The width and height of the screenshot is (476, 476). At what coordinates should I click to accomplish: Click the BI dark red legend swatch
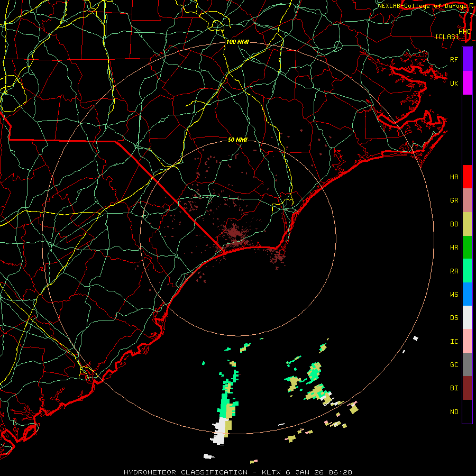(467, 388)
